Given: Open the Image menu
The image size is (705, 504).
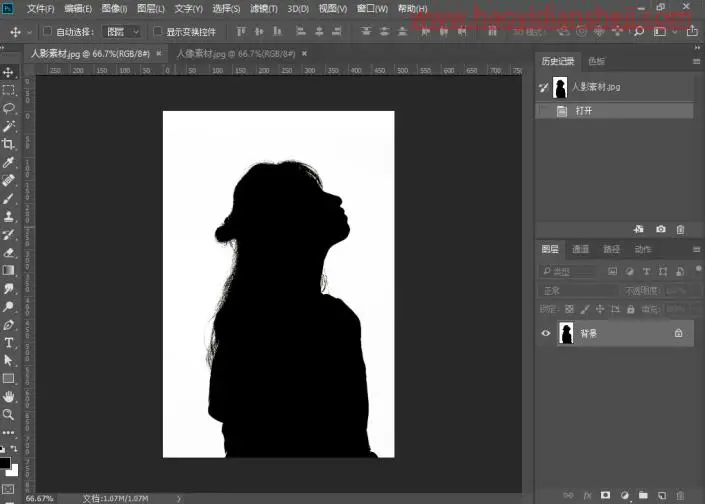Looking at the screenshot, I should click(114, 9).
